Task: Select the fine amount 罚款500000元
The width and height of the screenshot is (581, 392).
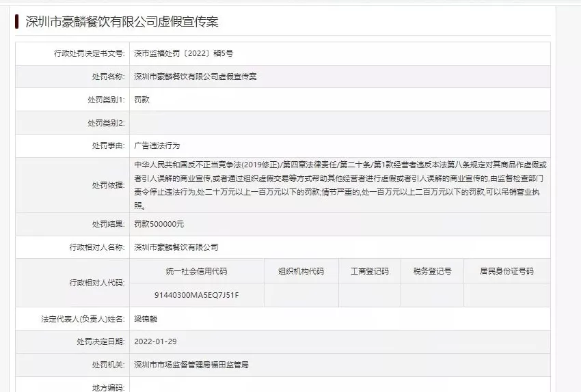Action: [159, 224]
